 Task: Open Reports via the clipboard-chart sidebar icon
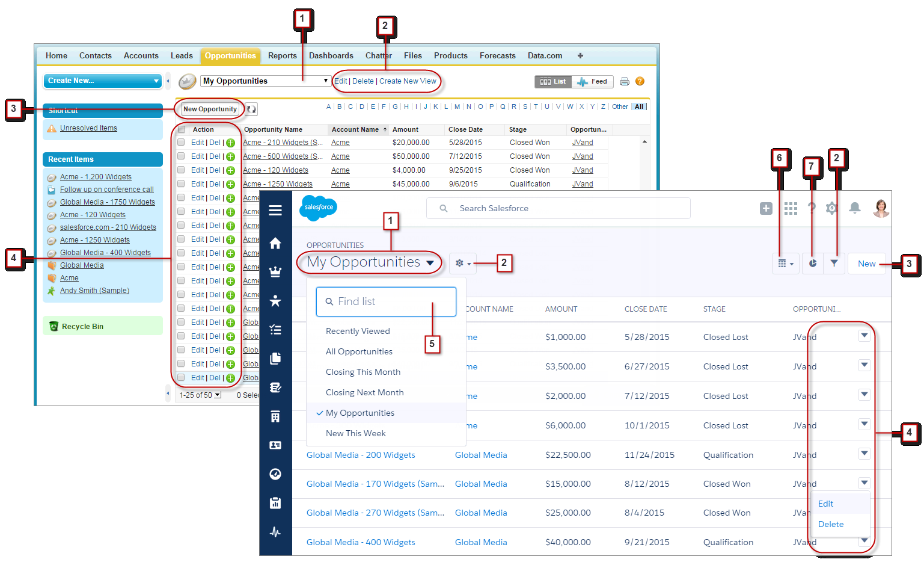coord(275,503)
